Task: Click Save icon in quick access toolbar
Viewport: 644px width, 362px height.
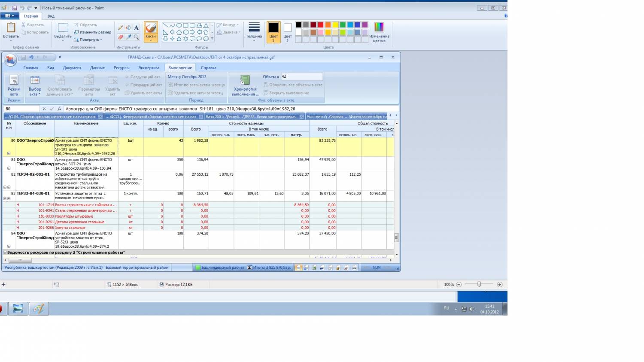Action: point(15,8)
